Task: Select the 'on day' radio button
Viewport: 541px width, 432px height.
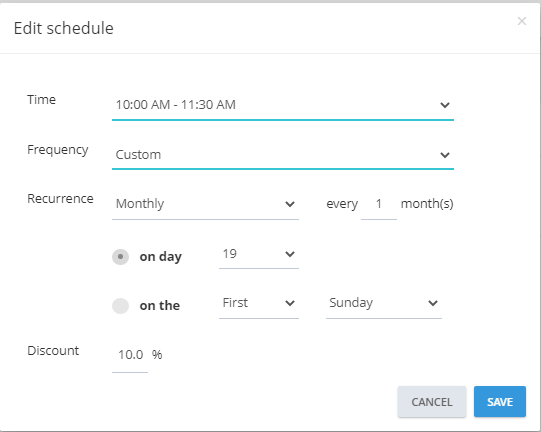Action: 120,257
